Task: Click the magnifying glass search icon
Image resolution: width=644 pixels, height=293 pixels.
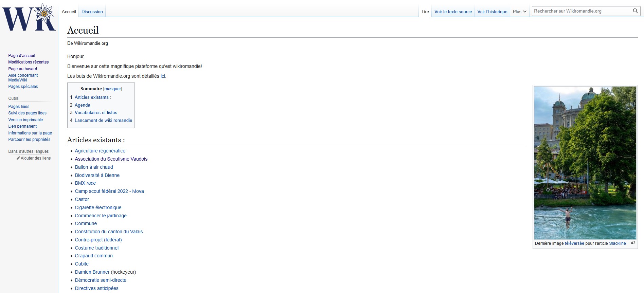Action: 635,11
